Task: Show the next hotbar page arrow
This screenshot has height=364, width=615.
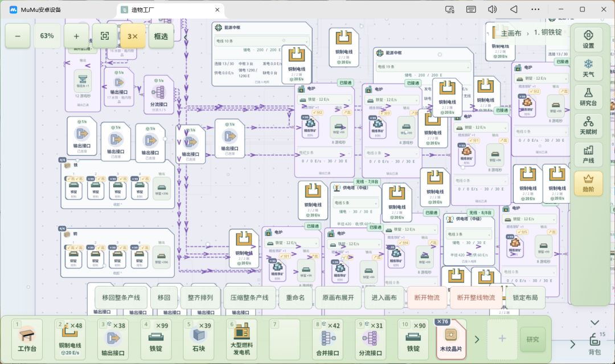Action: click(x=477, y=340)
